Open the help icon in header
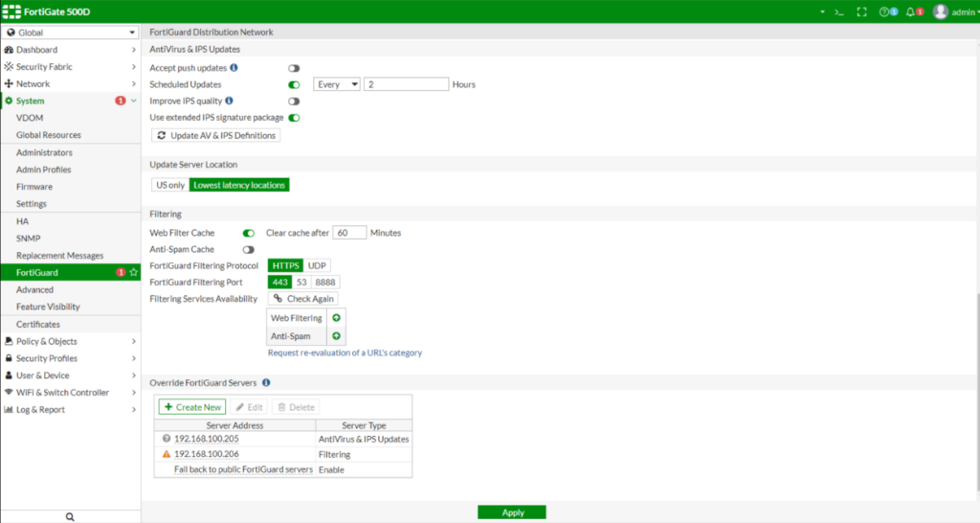 click(x=883, y=11)
